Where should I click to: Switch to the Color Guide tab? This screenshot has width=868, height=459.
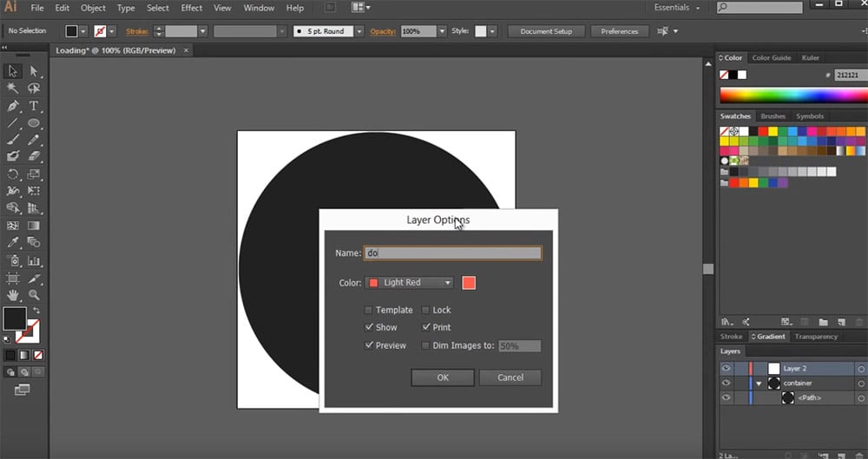771,57
